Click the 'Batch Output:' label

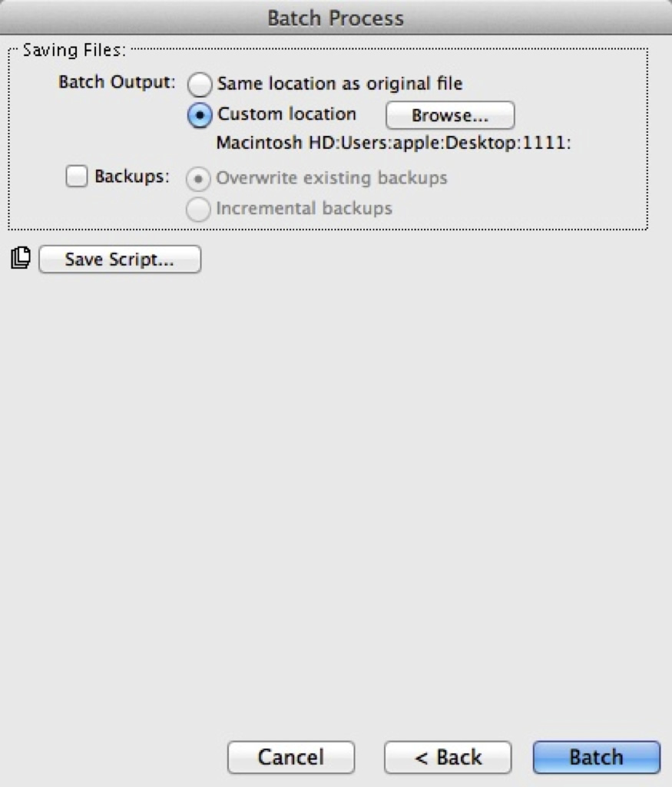coord(117,82)
